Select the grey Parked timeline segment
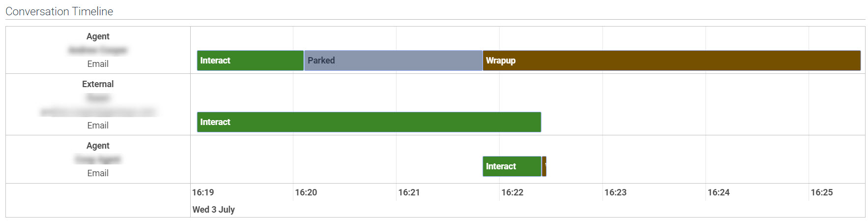 click(x=393, y=61)
